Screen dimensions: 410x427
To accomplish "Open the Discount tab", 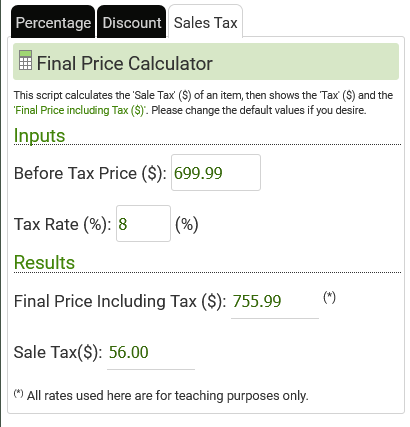I will point(132,22).
